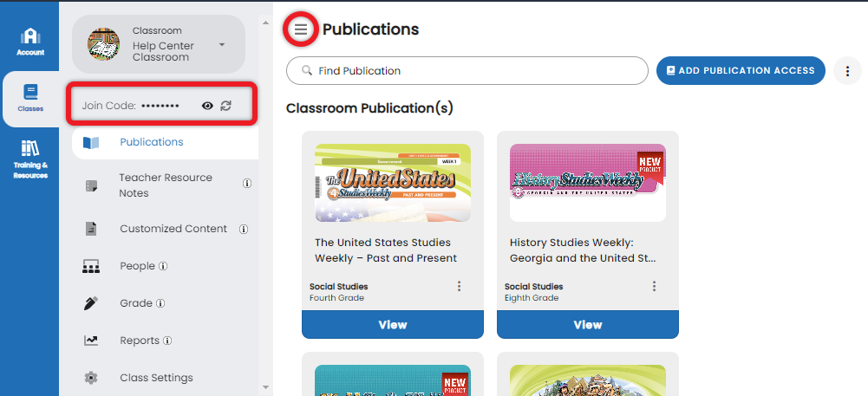Open options menu on United States Studies Weekly card

tap(459, 286)
